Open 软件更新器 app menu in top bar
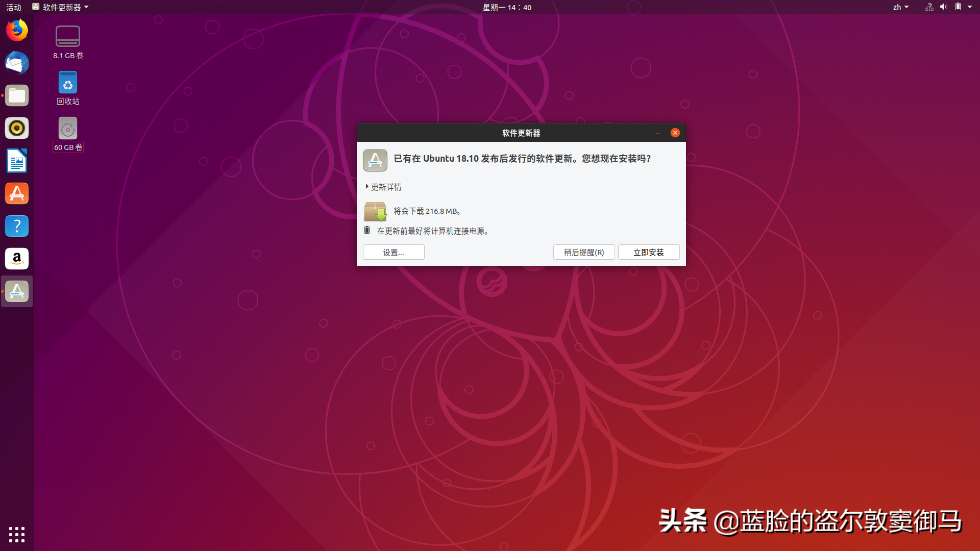Screen dimensions: 980x551 (60, 7)
